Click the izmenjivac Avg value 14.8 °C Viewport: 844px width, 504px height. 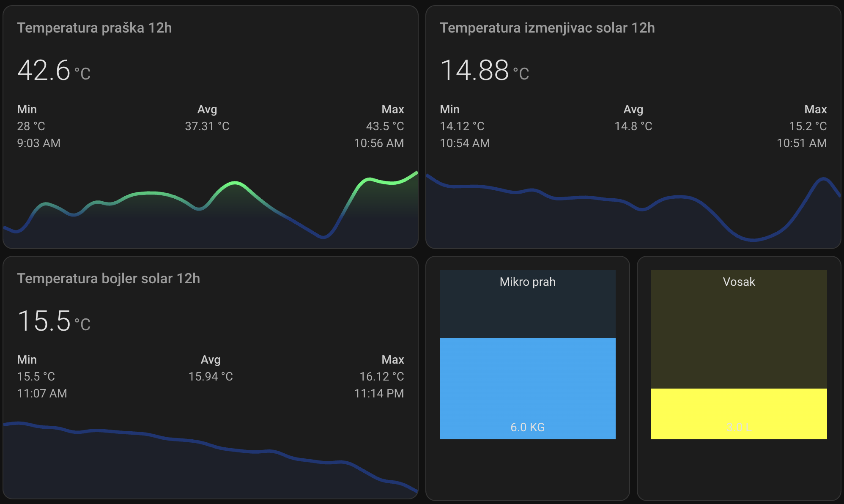pos(633,126)
